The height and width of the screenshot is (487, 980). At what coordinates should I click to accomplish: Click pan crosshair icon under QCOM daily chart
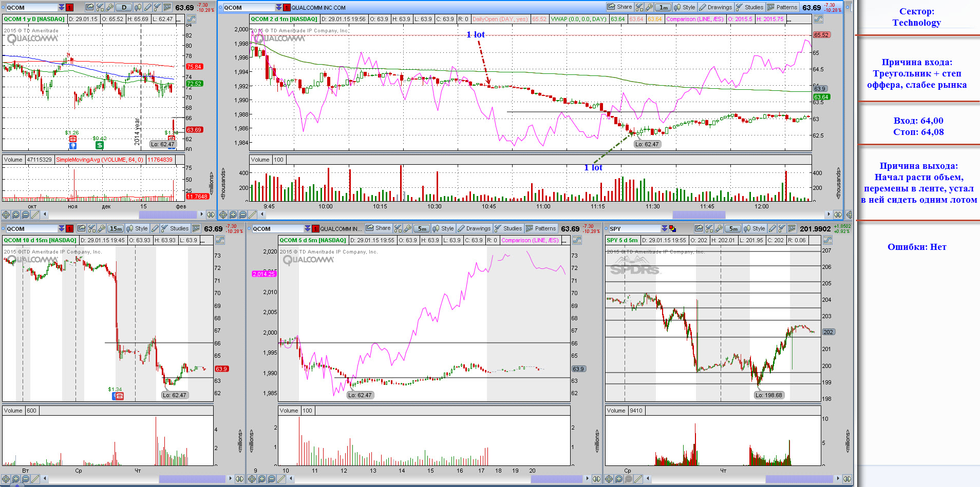pyautogui.click(x=6, y=215)
